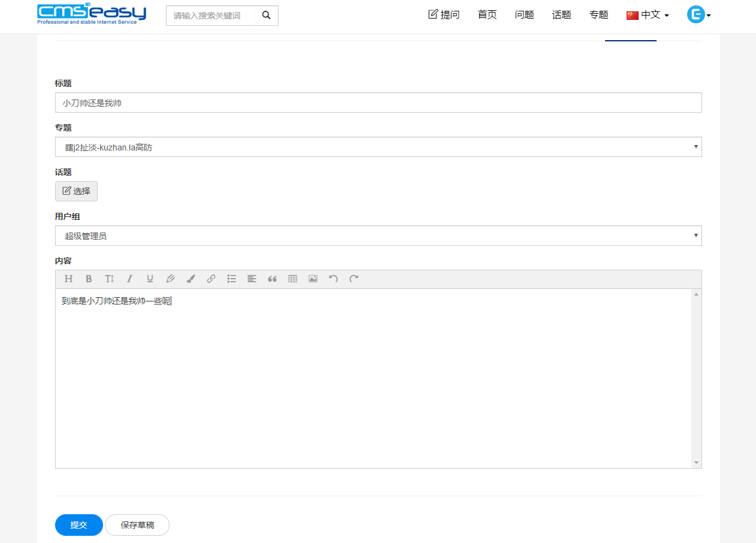Open the 专题 dropdown list

pyautogui.click(x=378, y=147)
